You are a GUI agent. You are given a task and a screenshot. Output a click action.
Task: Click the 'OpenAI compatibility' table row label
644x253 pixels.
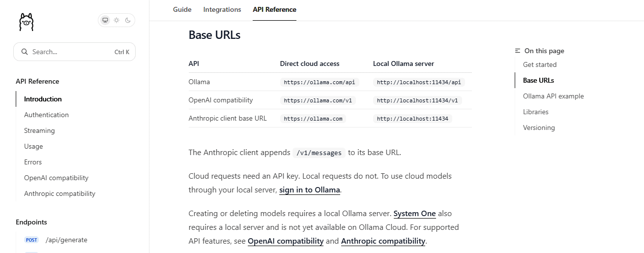221,100
